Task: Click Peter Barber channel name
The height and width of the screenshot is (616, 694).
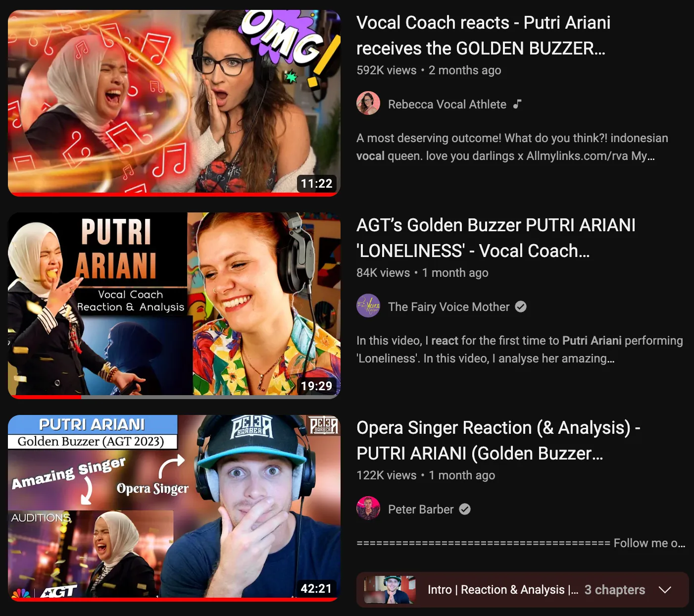Action: click(x=421, y=509)
